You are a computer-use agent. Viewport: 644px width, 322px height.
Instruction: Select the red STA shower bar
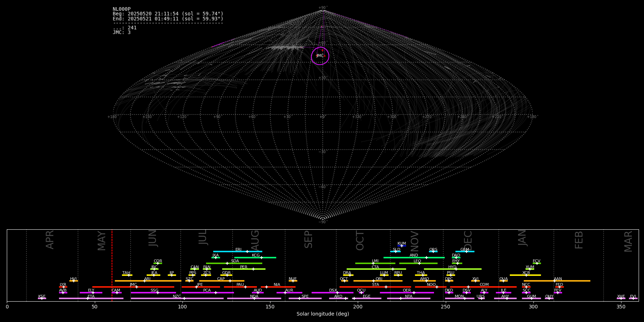coord(375,287)
